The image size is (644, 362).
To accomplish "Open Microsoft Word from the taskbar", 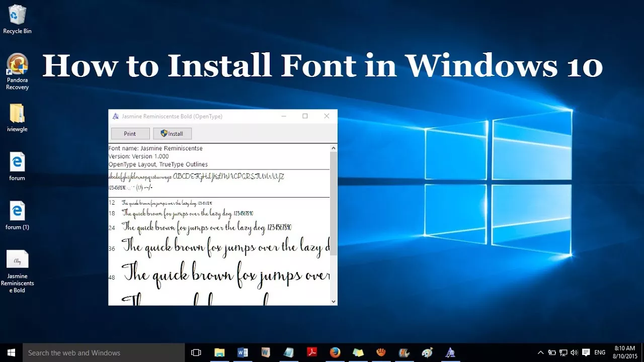I will (243, 352).
